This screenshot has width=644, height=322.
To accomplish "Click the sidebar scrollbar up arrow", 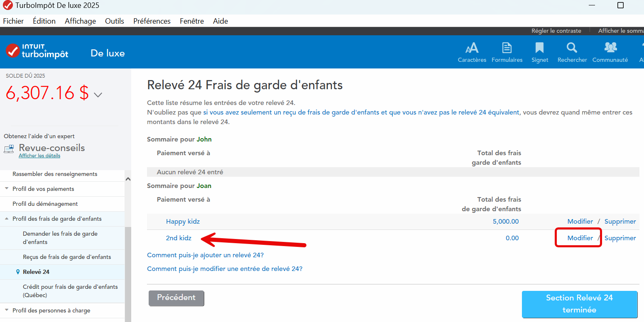I will pos(128,179).
